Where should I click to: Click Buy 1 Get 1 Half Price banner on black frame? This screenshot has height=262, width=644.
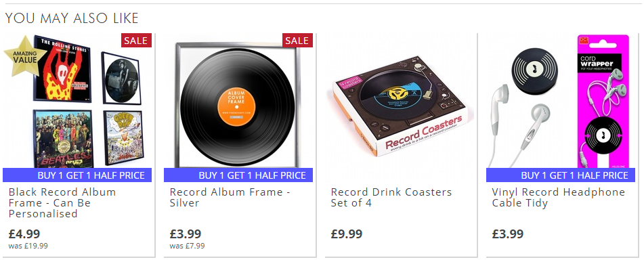(x=77, y=175)
